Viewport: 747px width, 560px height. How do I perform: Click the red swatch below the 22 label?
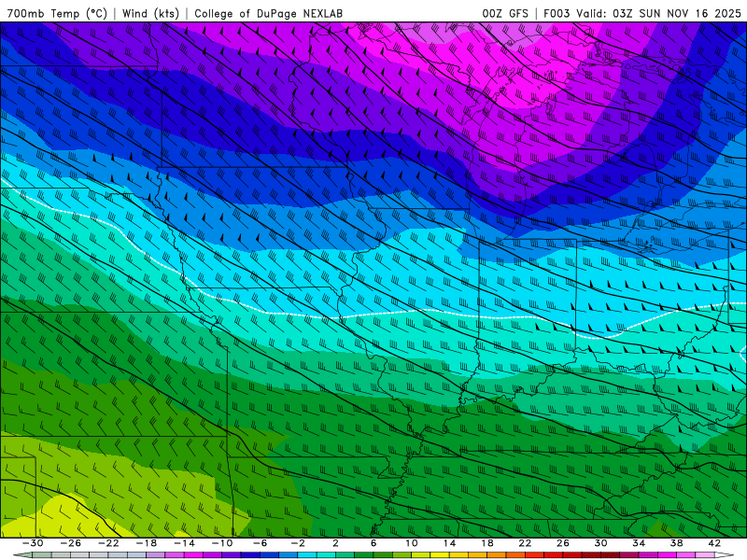[x=534, y=555]
